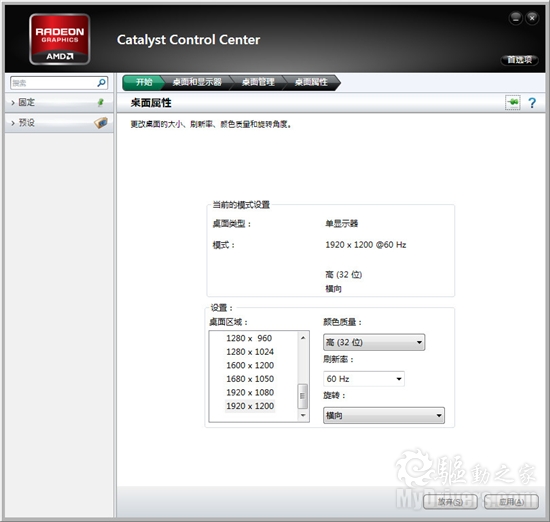Go to the 桌面属性 breadcrumb tab
Viewport: 550px width, 522px height.
[x=311, y=82]
